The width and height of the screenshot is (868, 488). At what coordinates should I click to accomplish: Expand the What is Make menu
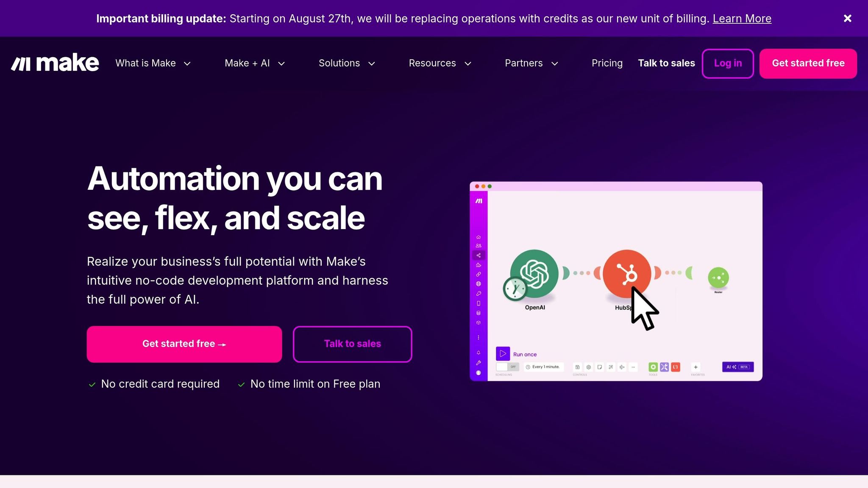click(x=153, y=63)
